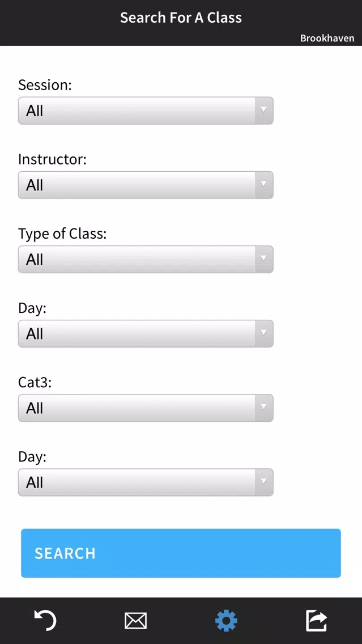Tap the Brookhaven location label
This screenshot has height=644, width=362.
point(327,38)
